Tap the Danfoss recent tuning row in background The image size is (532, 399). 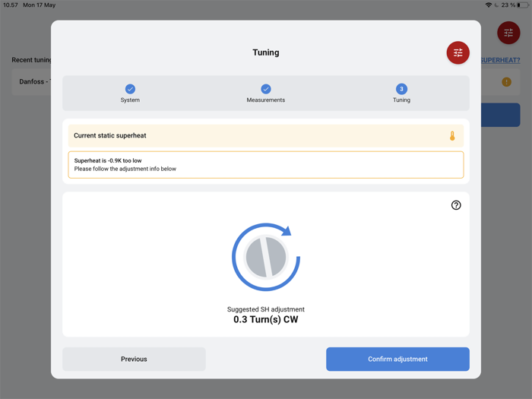tap(31, 82)
